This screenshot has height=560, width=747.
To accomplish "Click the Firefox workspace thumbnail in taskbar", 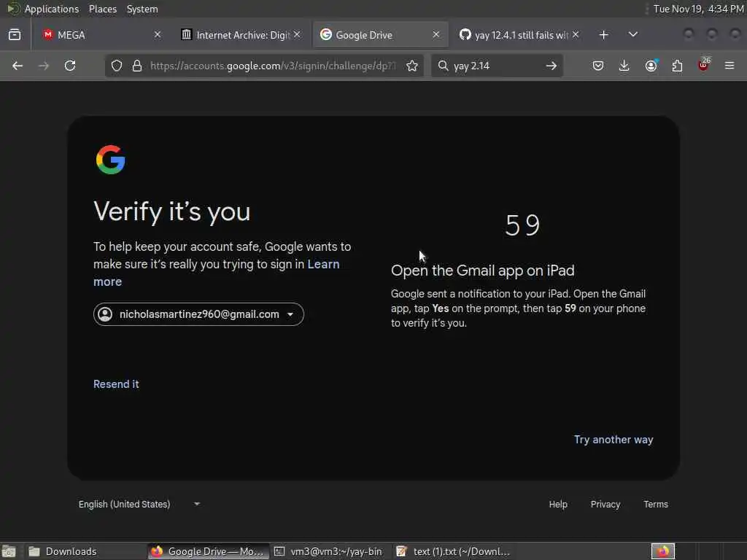I will (662, 551).
